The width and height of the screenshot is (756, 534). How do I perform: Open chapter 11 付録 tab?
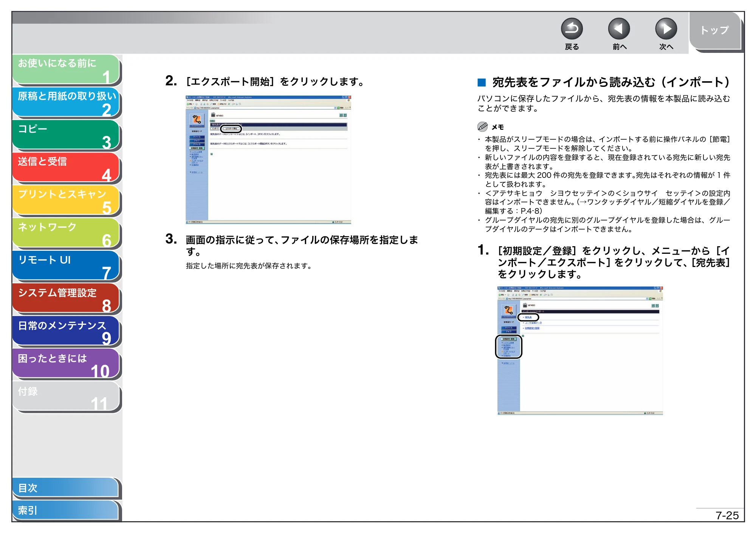(66, 397)
